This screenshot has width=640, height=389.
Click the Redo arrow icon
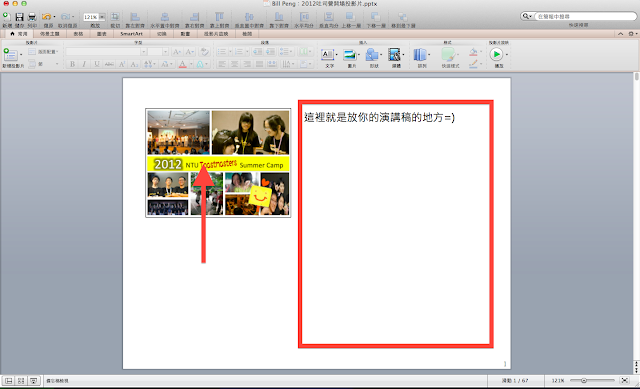[x=65, y=17]
